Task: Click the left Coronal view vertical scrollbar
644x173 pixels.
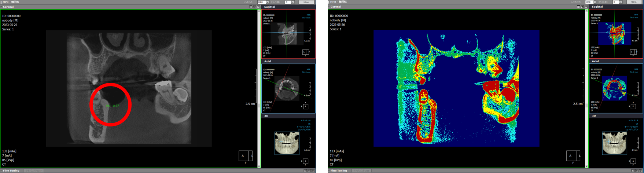Action: point(259,88)
